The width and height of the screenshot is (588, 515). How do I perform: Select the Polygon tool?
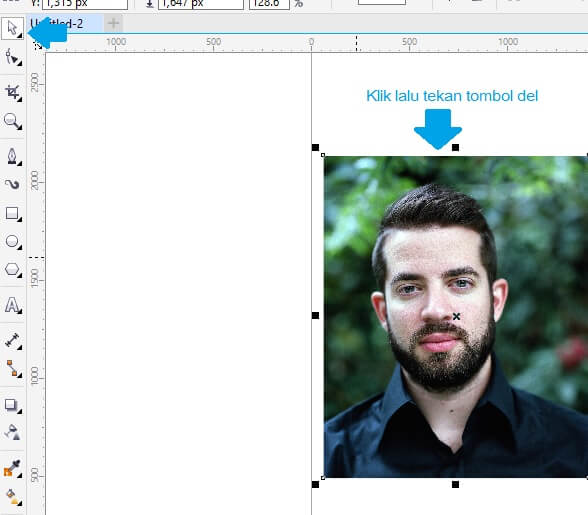[x=13, y=270]
